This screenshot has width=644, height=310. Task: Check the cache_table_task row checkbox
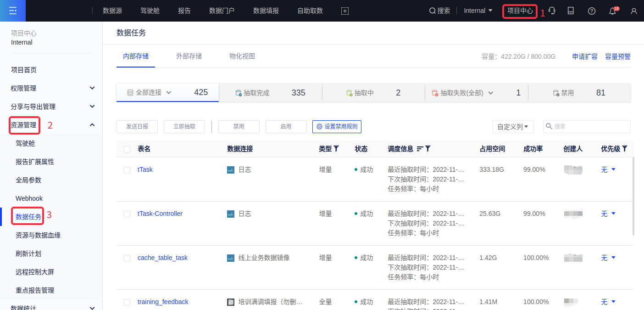click(x=127, y=258)
